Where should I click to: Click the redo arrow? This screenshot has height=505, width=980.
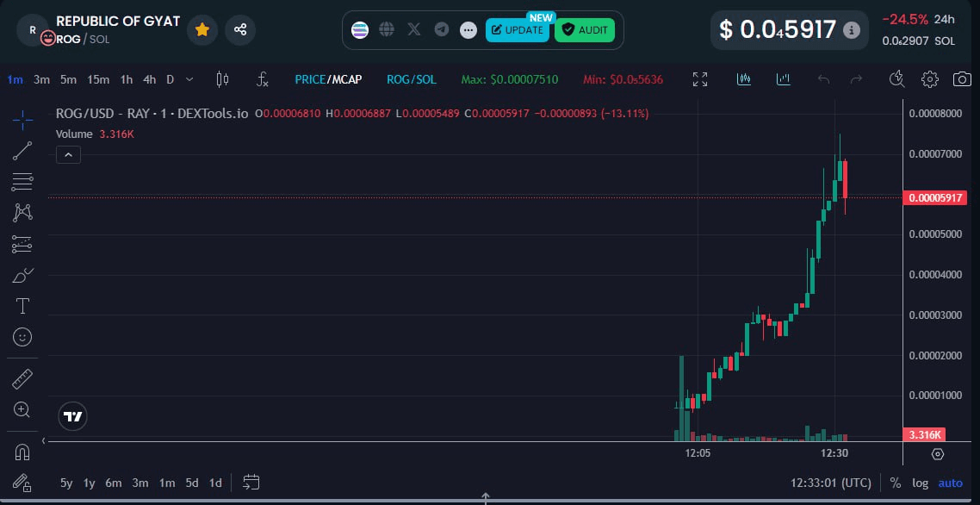[x=856, y=78]
